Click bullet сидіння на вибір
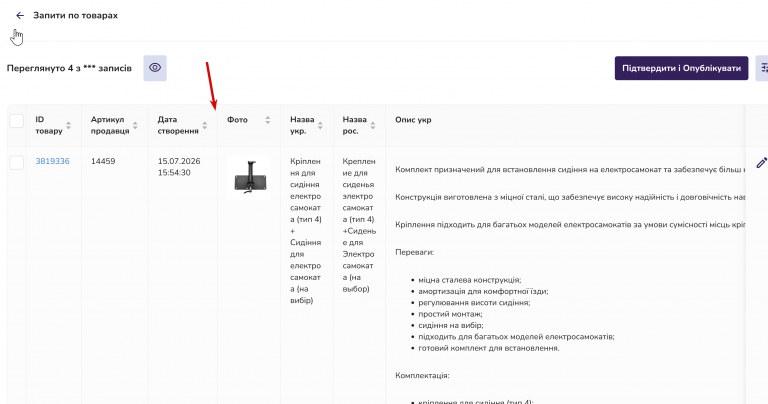Viewport: 768px width, 404px height. point(451,325)
